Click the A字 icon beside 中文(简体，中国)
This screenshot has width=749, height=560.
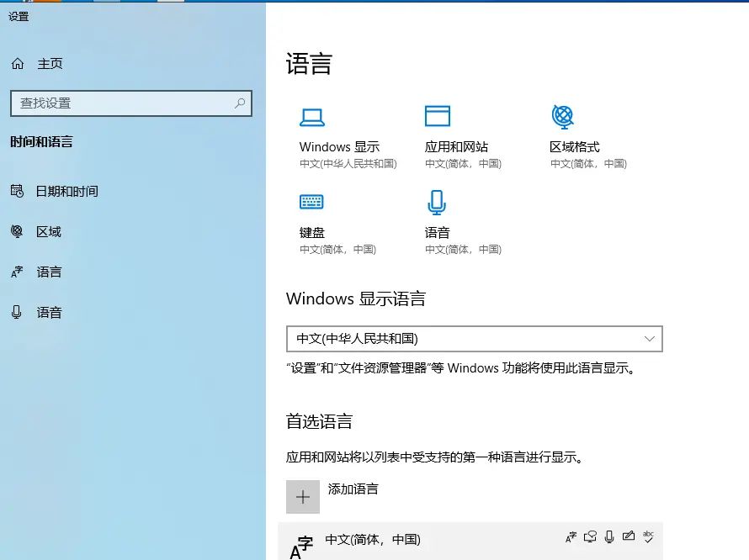(302, 547)
